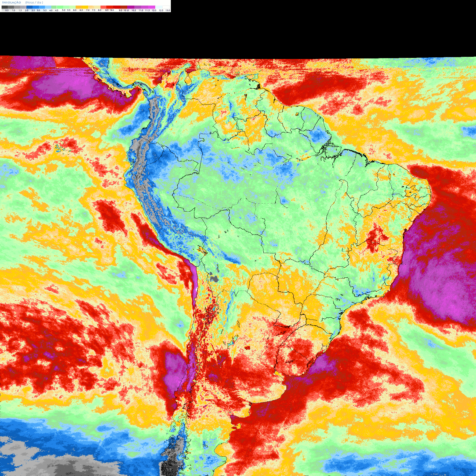Select the orange swatch above 6.5
The height and width of the screenshot is (476, 476).
pyautogui.click(x=79, y=7)
